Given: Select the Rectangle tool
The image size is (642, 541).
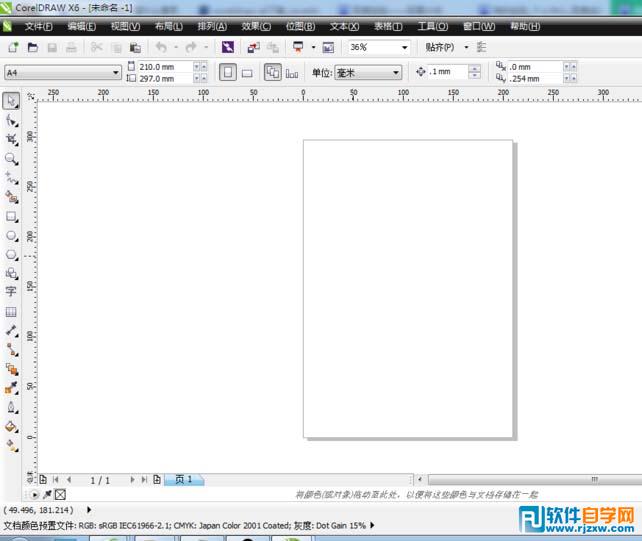Looking at the screenshot, I should [x=11, y=217].
